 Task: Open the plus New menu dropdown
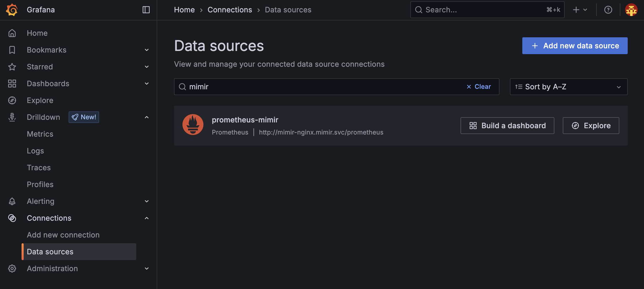[580, 10]
